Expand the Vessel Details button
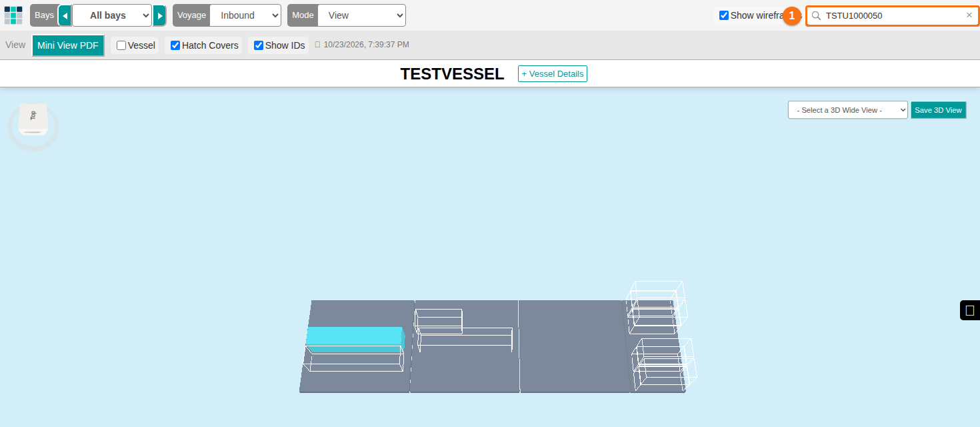 (x=553, y=73)
